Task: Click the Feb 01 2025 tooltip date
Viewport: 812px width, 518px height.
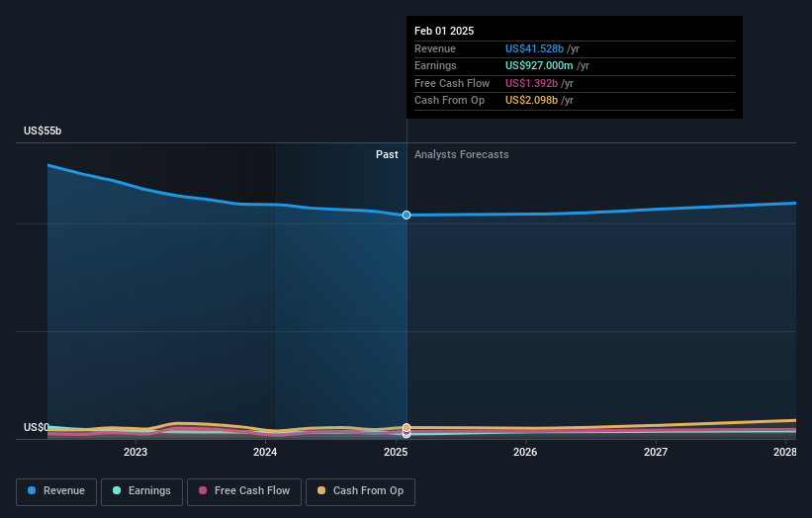Action: click(x=444, y=31)
